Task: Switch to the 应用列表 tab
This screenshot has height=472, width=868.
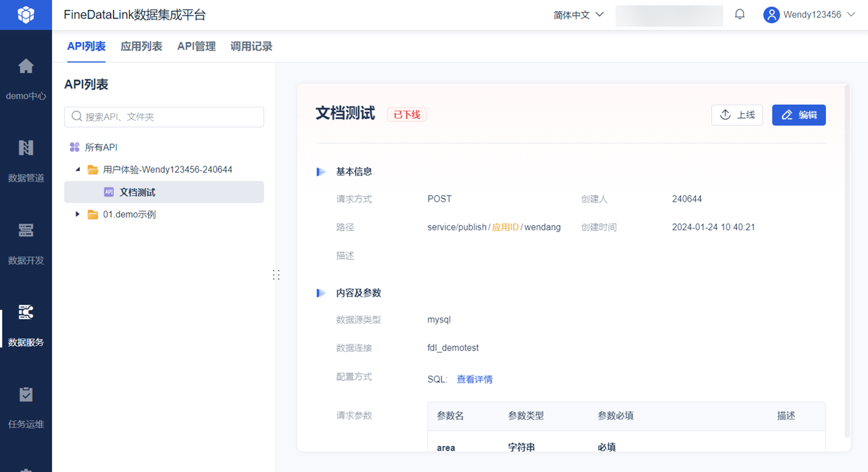Action: tap(142, 46)
